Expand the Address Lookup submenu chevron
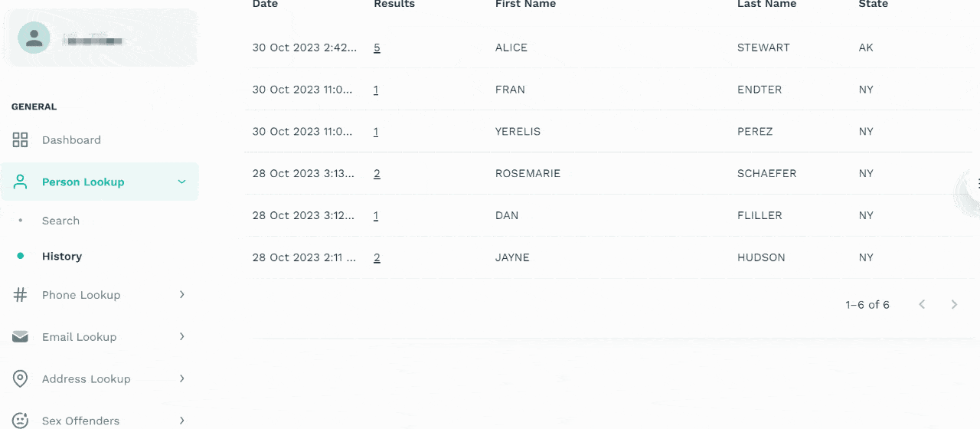The width and height of the screenshot is (980, 429). tap(181, 379)
